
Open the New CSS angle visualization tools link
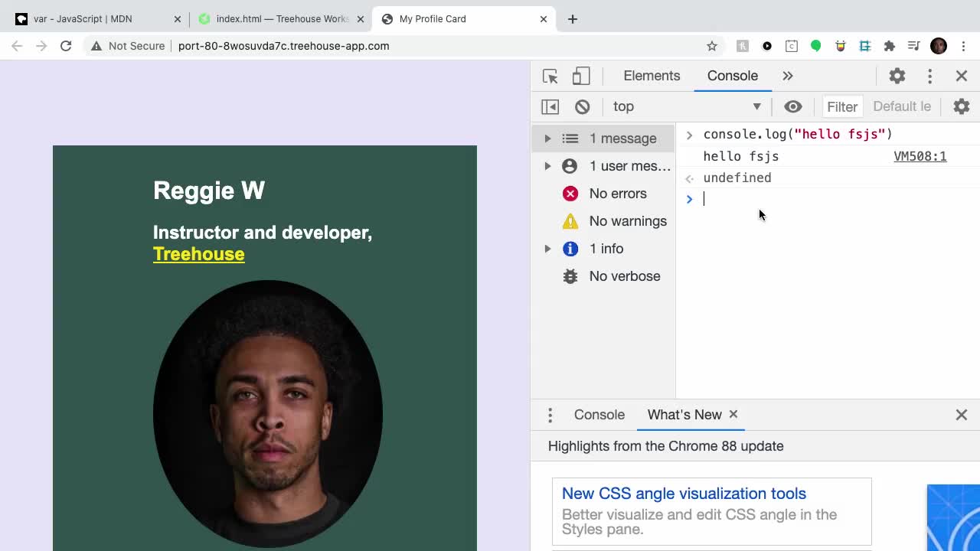(x=684, y=494)
